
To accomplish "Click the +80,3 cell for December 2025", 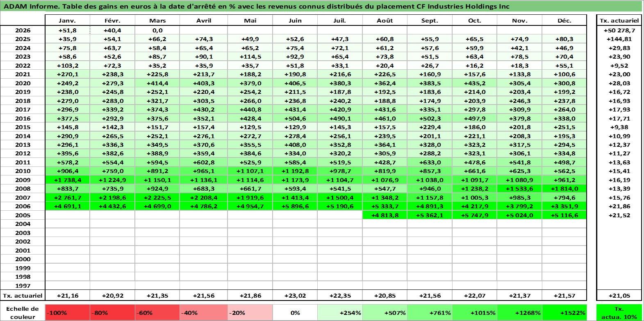I will coord(564,39).
